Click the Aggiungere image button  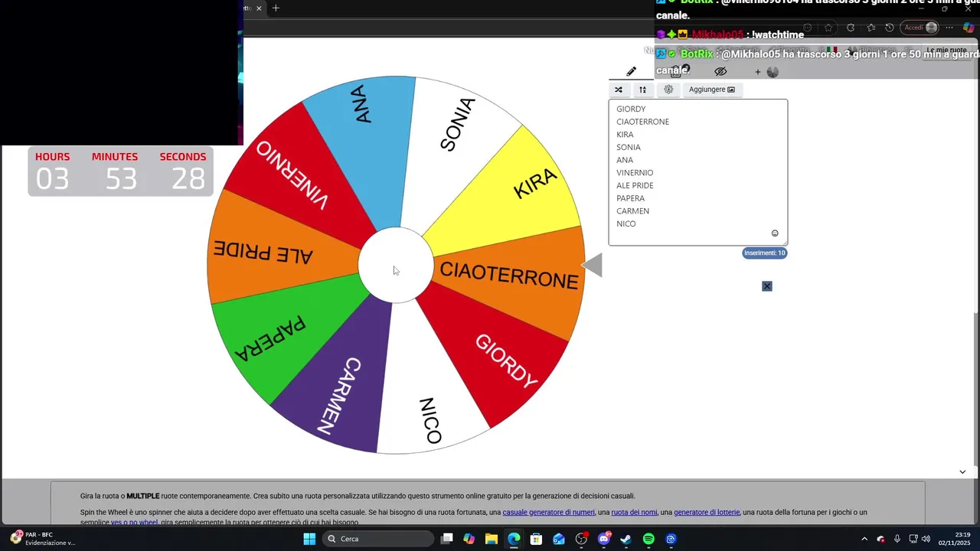pos(711,90)
